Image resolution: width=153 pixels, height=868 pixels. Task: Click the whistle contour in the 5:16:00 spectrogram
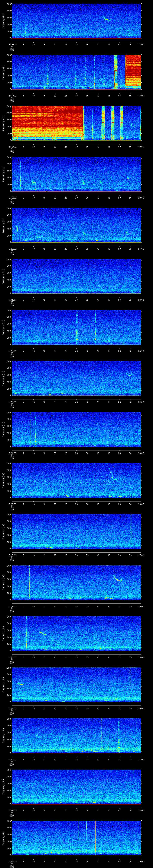point(107,19)
